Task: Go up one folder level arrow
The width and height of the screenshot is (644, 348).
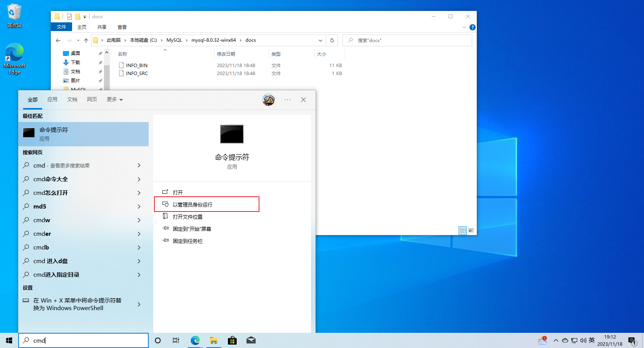Action: (86, 40)
